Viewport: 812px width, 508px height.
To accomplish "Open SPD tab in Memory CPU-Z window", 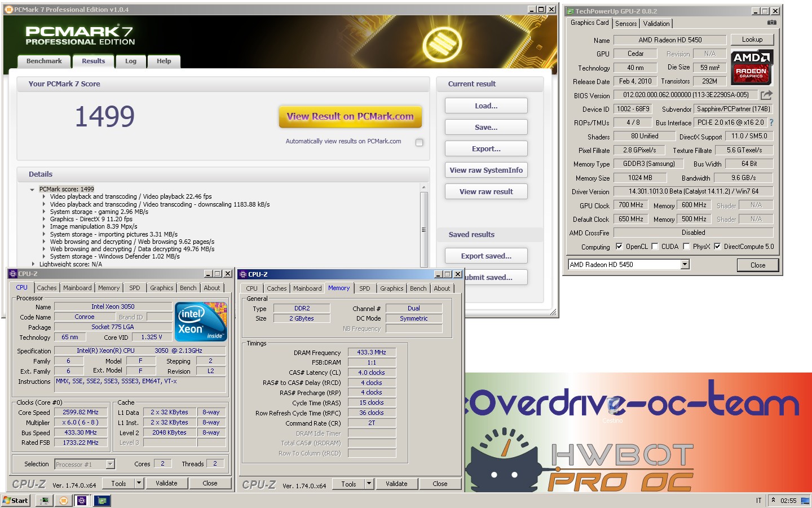I will (x=365, y=288).
